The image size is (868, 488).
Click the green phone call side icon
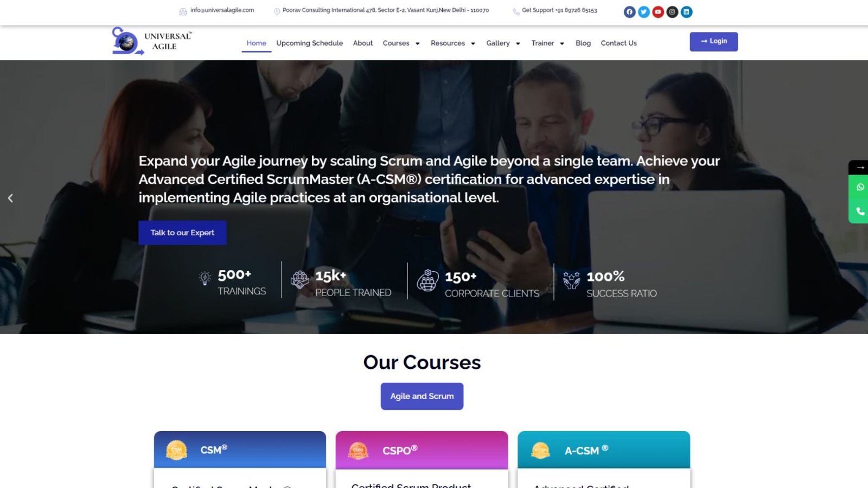pyautogui.click(x=860, y=211)
